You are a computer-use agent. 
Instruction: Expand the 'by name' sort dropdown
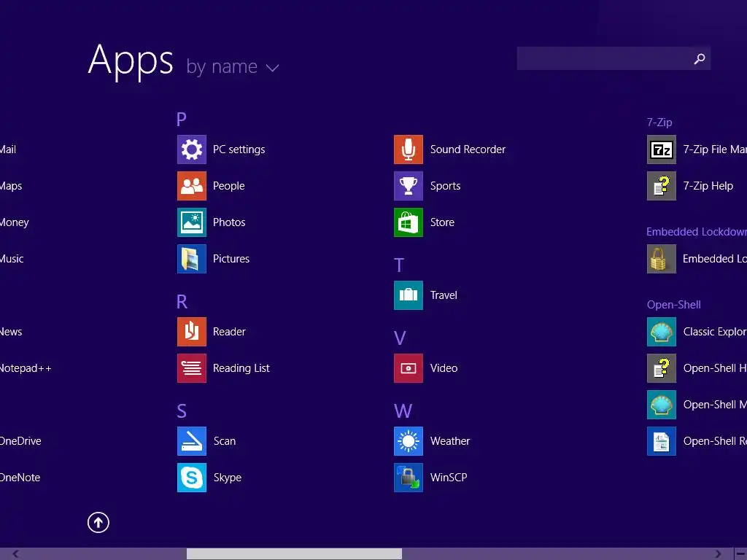pyautogui.click(x=233, y=67)
